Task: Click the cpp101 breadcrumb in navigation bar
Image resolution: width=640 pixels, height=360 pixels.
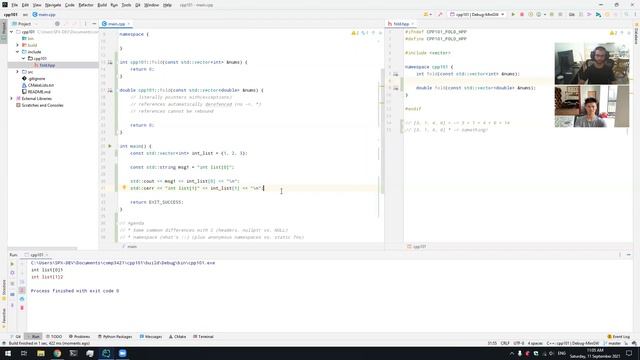Action: coord(11,14)
